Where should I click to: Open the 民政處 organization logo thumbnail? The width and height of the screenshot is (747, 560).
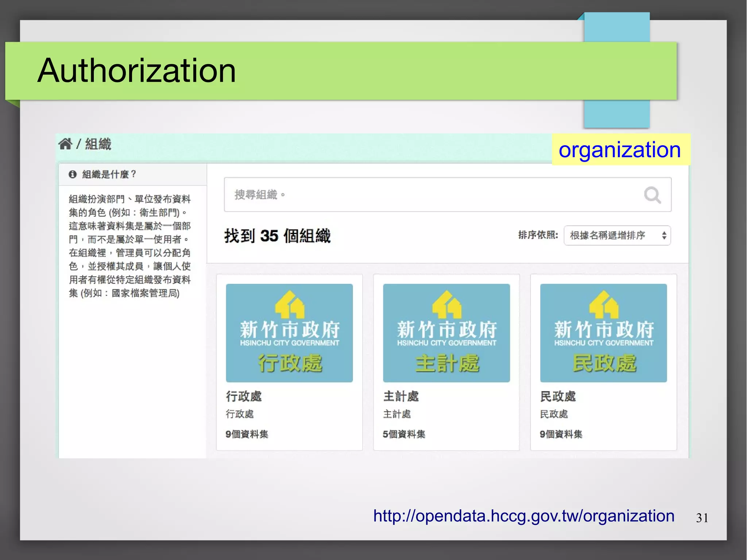pos(604,333)
